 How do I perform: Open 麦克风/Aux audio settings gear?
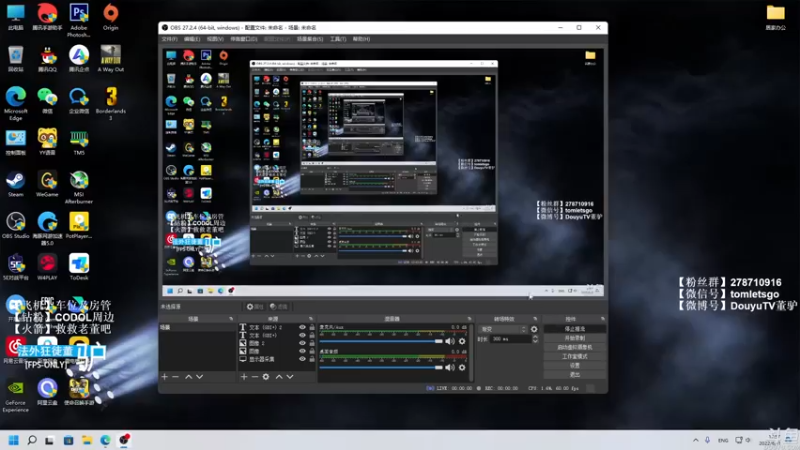click(x=462, y=341)
